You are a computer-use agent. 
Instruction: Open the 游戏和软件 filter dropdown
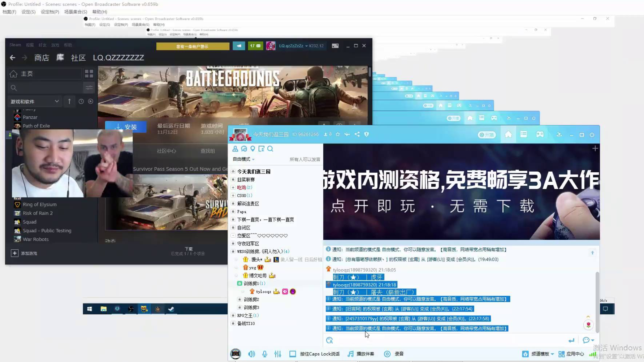coord(35,102)
